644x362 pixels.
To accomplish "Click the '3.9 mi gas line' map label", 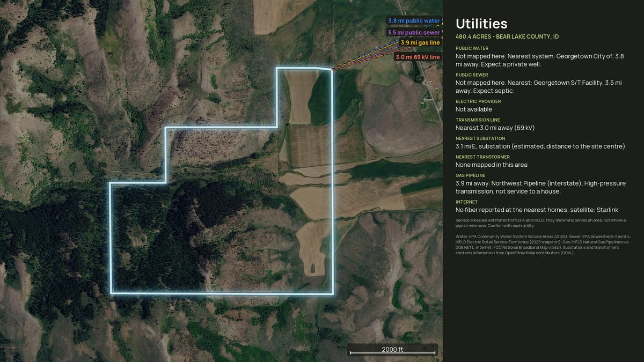I will [x=420, y=42].
